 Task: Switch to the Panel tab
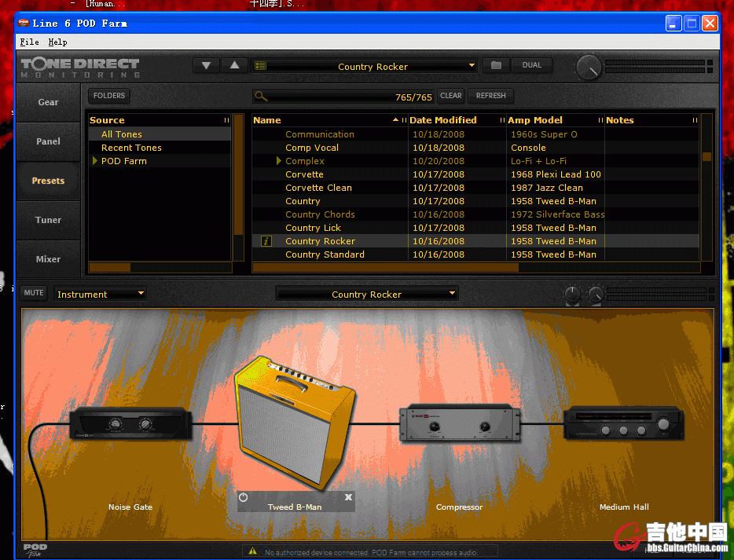48,141
